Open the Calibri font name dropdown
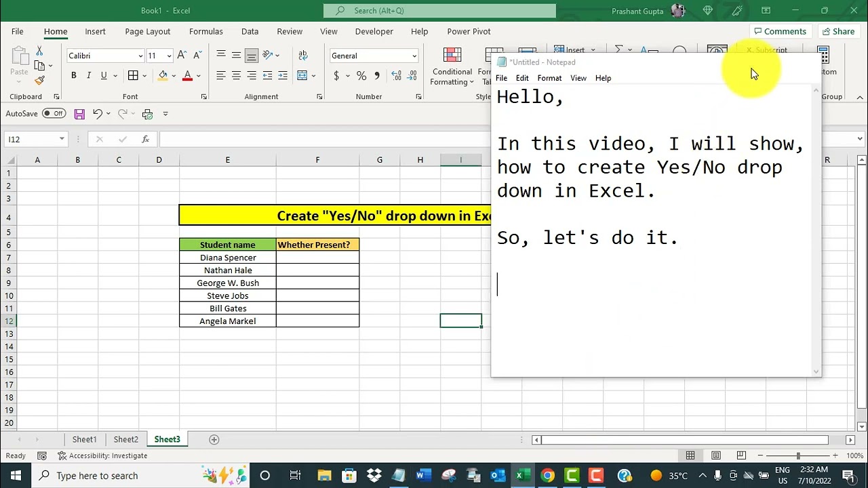Screen dimensions: 868x488 tap(140, 56)
